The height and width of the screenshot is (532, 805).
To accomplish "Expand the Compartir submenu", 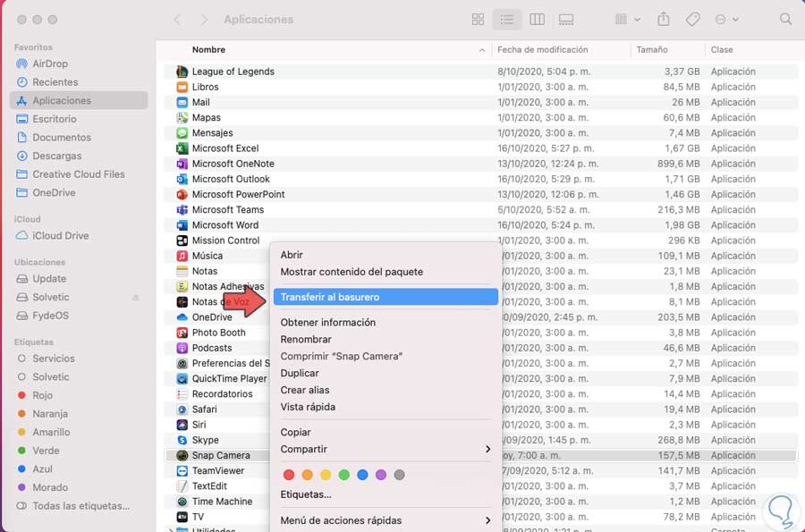I will (386, 449).
